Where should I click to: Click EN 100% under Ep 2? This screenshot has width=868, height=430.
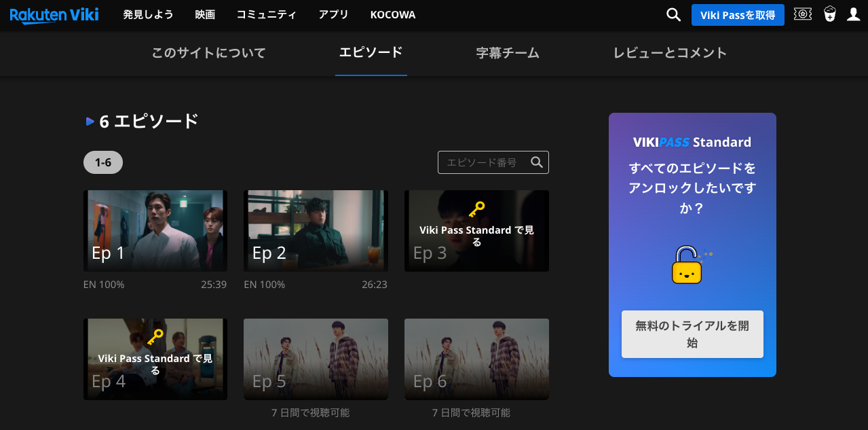(265, 285)
